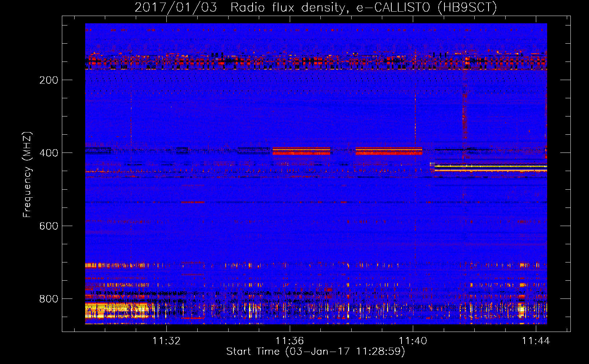The image size is (589, 364).
Task: Select the Frequency (MHZ) axis label
Action: pyautogui.click(x=27, y=175)
